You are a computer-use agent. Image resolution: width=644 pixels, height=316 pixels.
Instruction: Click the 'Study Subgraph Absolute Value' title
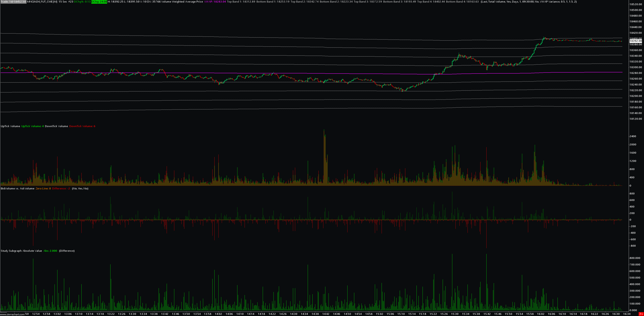[21, 251]
